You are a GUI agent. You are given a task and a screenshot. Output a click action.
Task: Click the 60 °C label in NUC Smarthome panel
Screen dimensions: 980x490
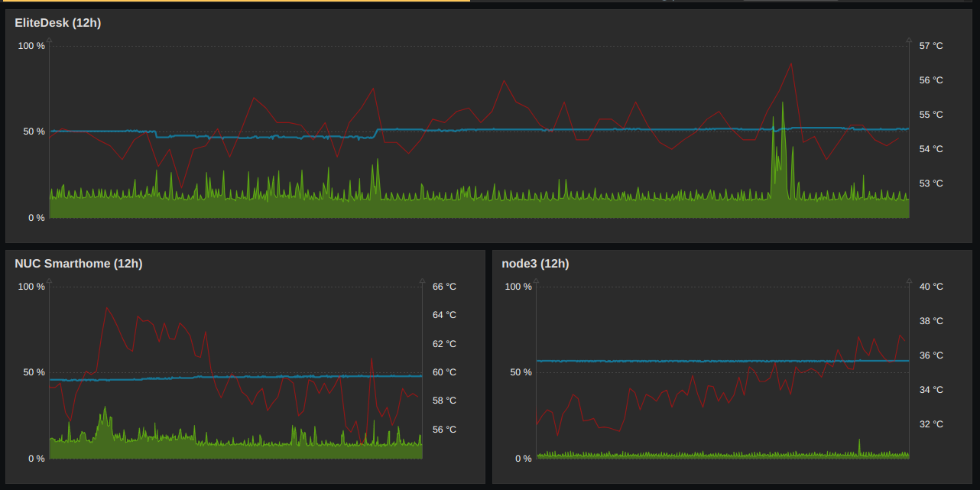(x=444, y=372)
